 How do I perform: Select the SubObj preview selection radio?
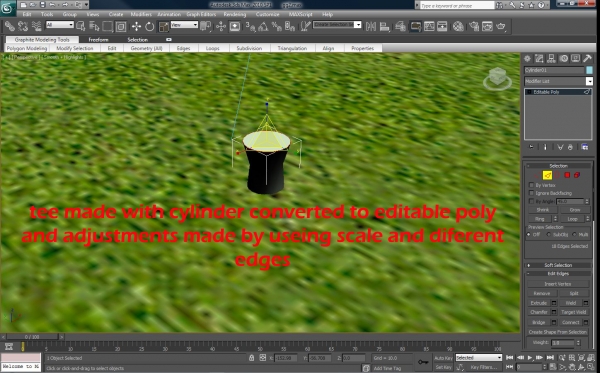tap(549, 234)
